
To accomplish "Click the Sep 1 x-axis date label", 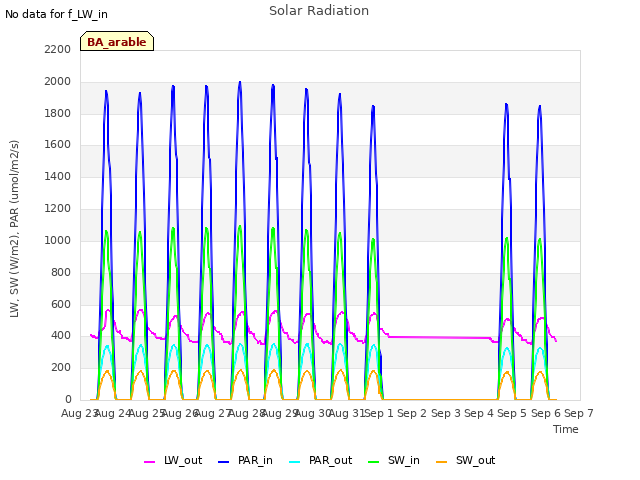I will tap(379, 413).
